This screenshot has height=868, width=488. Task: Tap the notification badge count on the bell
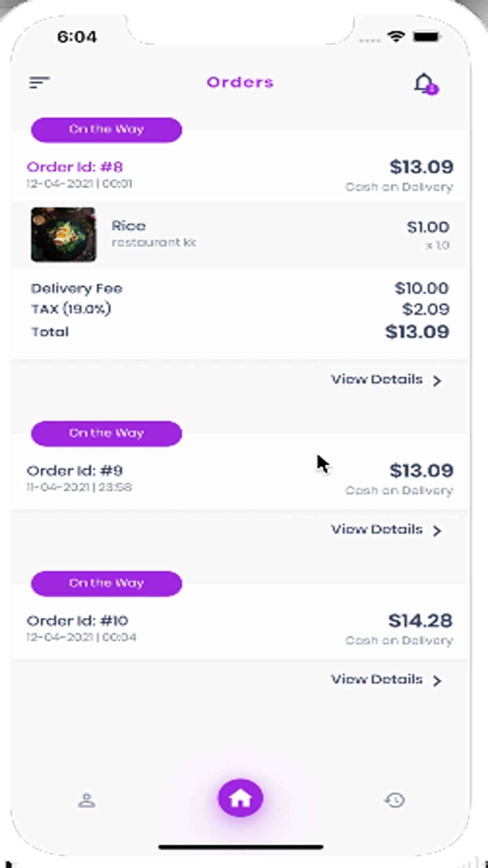tap(432, 89)
